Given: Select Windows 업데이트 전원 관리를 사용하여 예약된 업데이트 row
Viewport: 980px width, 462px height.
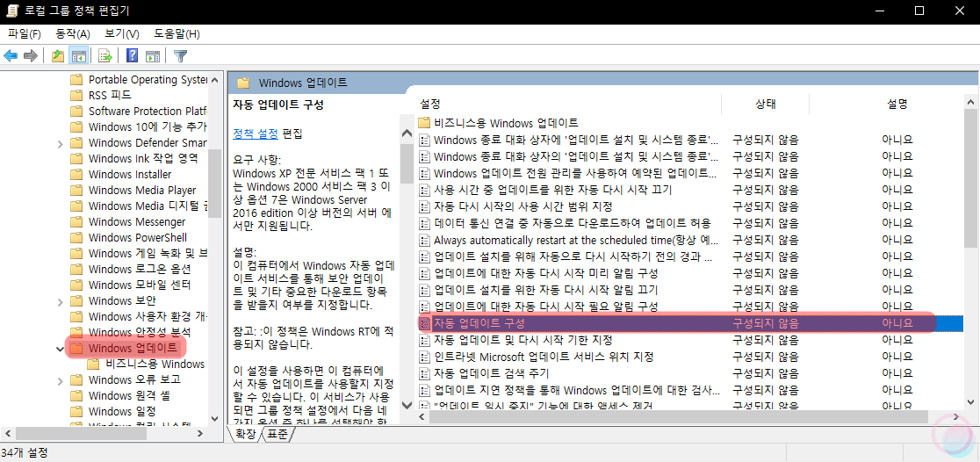Looking at the screenshot, I should [x=689, y=172].
